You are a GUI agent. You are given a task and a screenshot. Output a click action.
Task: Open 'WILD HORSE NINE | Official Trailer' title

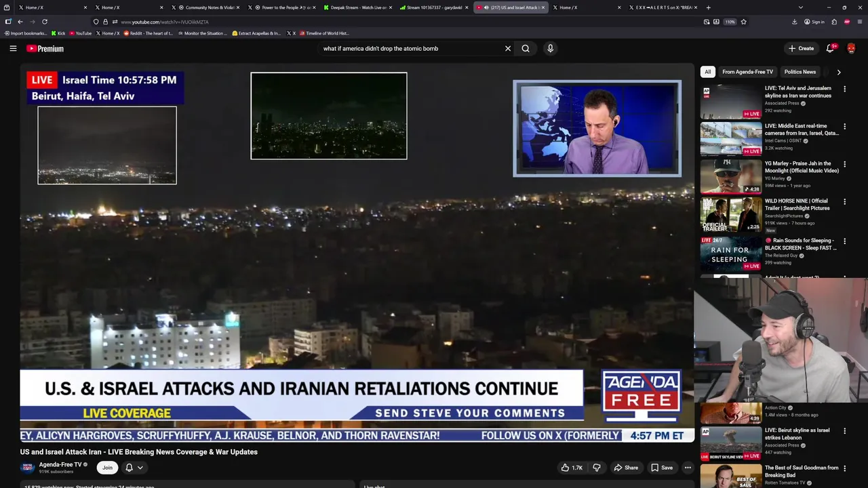click(797, 205)
